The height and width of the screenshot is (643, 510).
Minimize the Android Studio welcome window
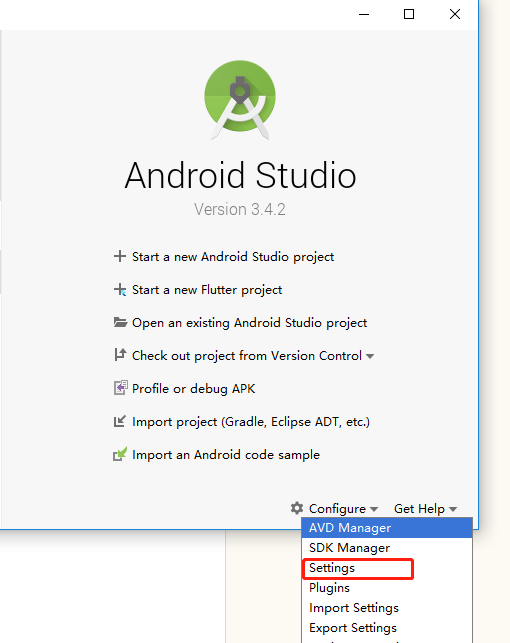tap(364, 14)
